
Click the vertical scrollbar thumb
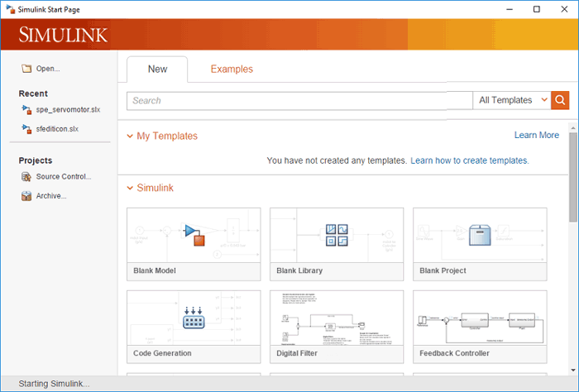572,177
